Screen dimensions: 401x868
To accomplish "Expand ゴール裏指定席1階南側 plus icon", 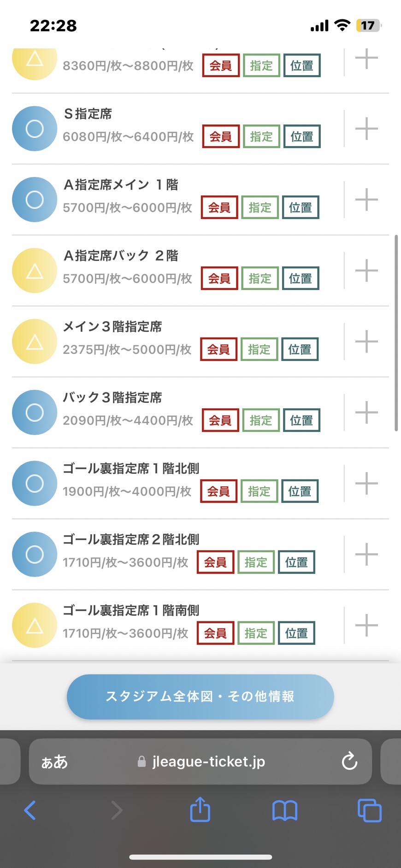I will click(x=366, y=626).
